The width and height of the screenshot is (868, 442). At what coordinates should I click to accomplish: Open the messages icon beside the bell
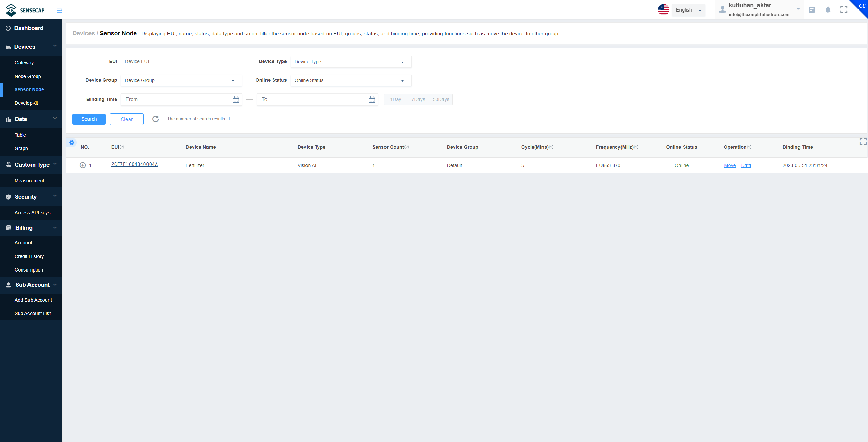[x=811, y=10]
